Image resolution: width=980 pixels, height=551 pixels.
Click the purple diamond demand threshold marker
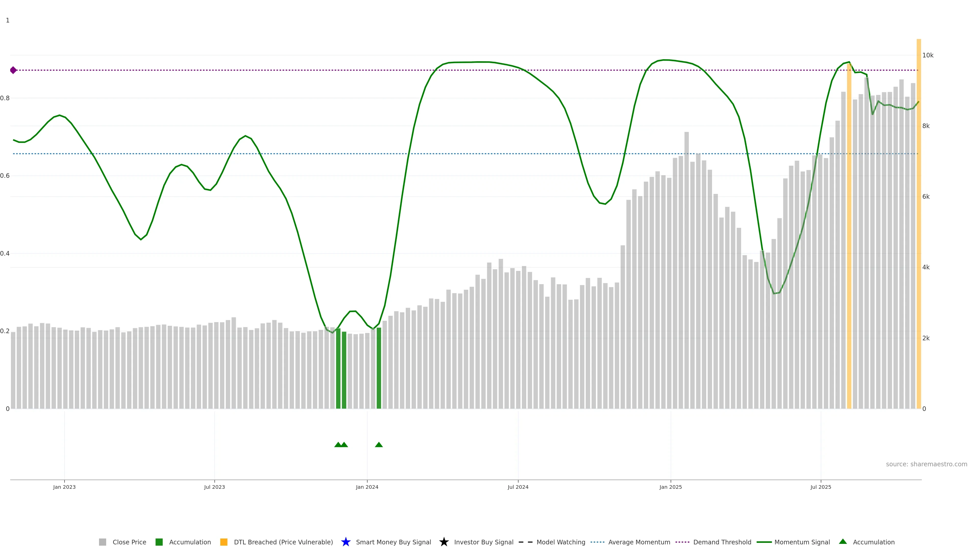tap(13, 70)
